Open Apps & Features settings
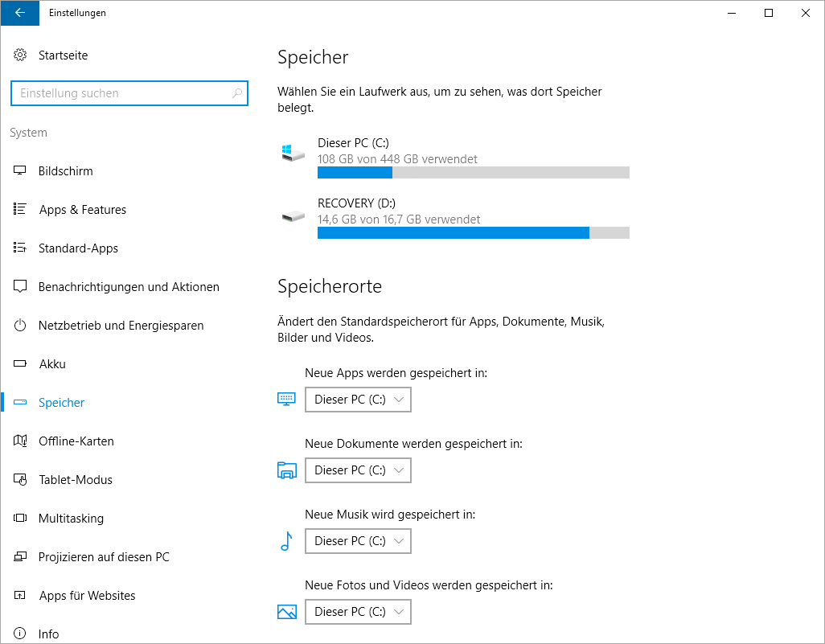 pyautogui.click(x=82, y=210)
